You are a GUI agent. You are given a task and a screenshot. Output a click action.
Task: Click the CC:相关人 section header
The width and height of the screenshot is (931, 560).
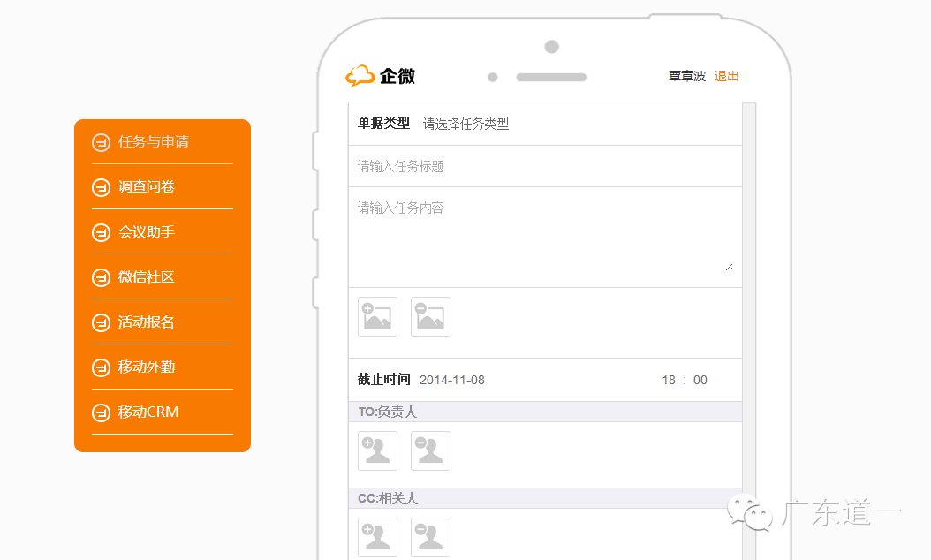click(x=545, y=498)
